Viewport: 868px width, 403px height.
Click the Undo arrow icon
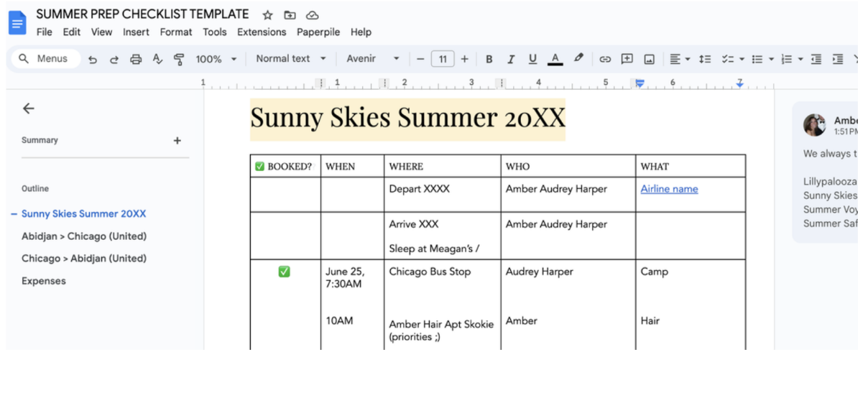tap(93, 60)
